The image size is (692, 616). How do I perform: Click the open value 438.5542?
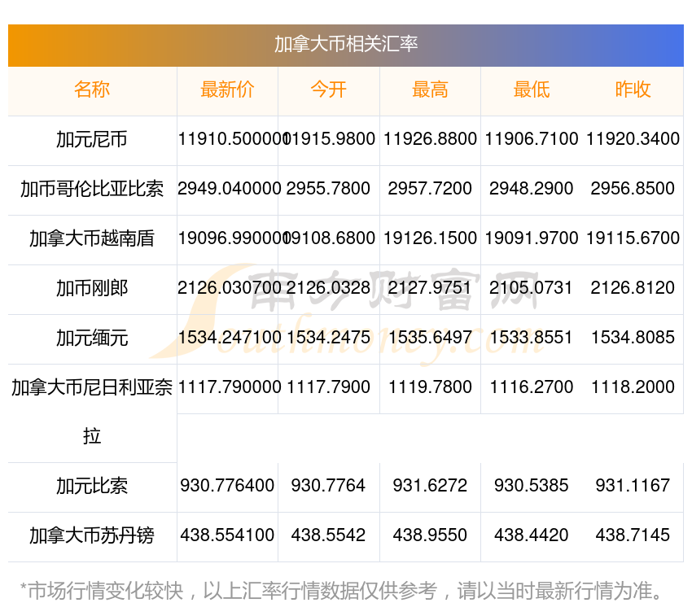[328, 535]
